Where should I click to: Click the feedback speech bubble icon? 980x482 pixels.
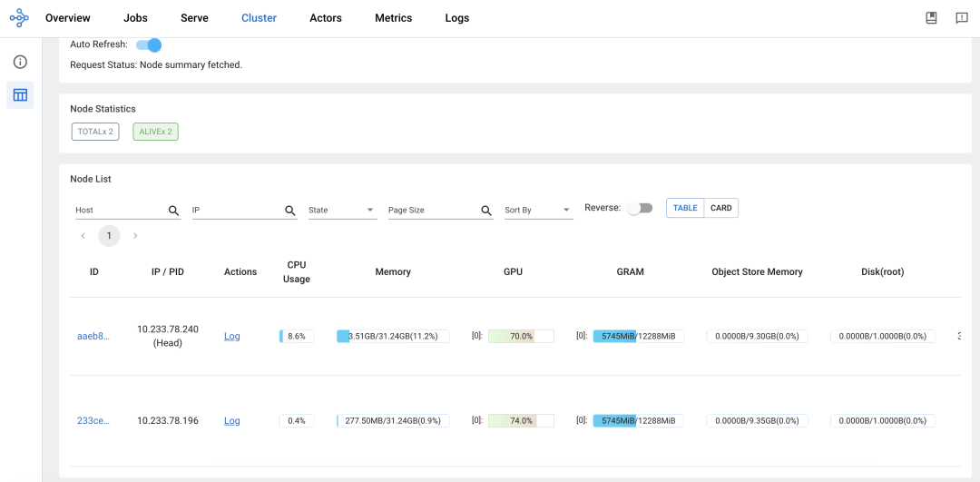coord(961,18)
